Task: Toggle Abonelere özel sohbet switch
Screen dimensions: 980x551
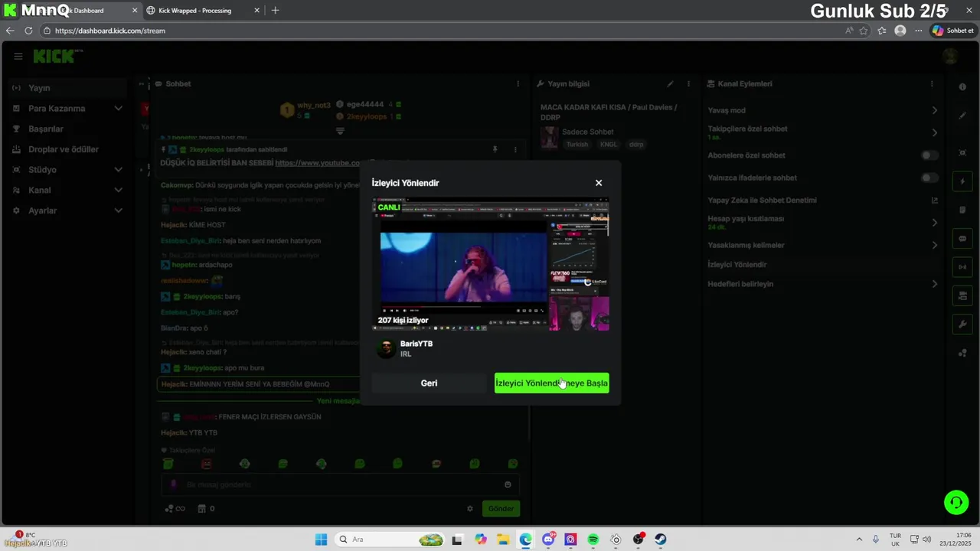Action: (929, 155)
